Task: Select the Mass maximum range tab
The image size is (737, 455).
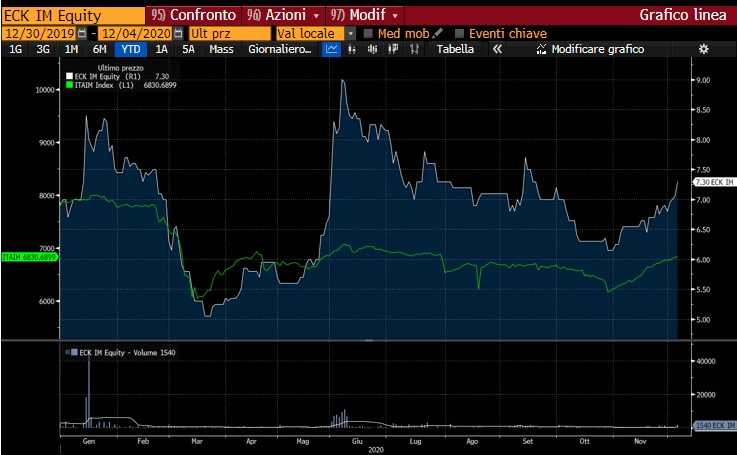Action: tap(221, 49)
